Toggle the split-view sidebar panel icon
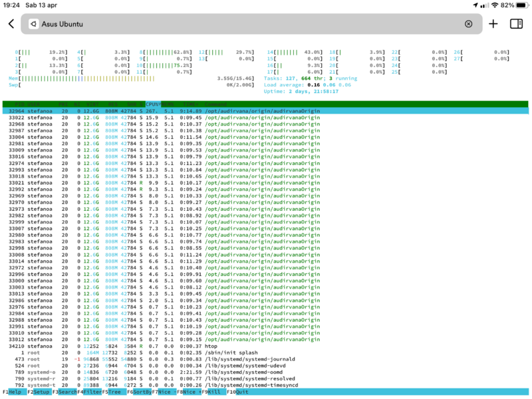 point(516,24)
